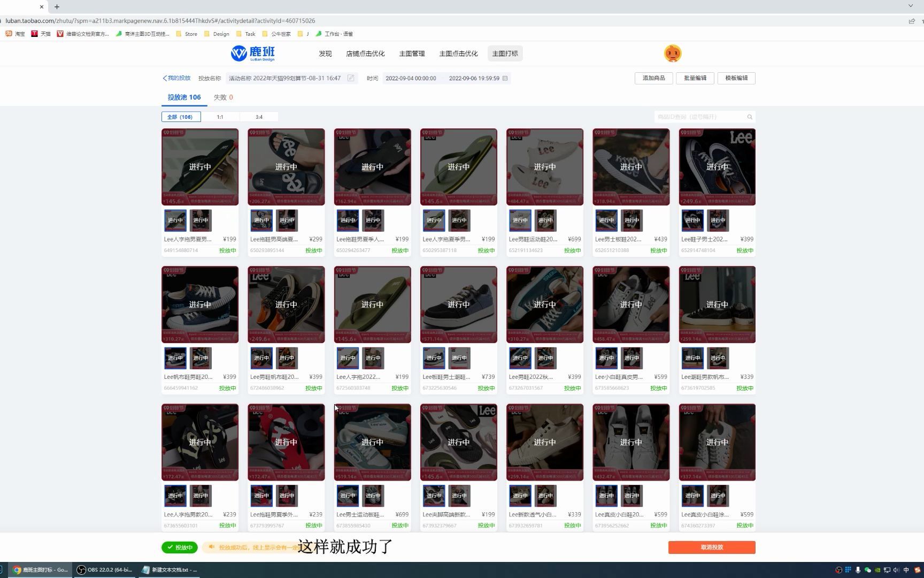Image resolution: width=924 pixels, height=578 pixels.
Task: Select 全部 (106) filter
Action: (181, 117)
